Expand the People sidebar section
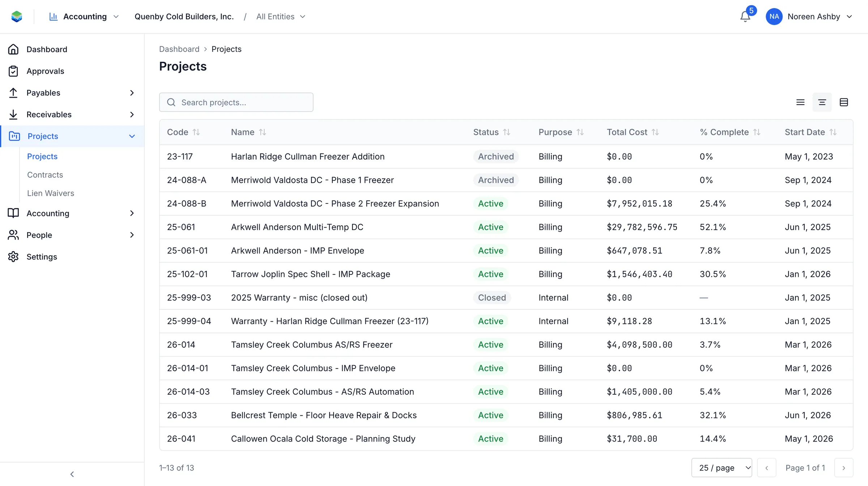Viewport: 868px width, 486px height. 132,235
